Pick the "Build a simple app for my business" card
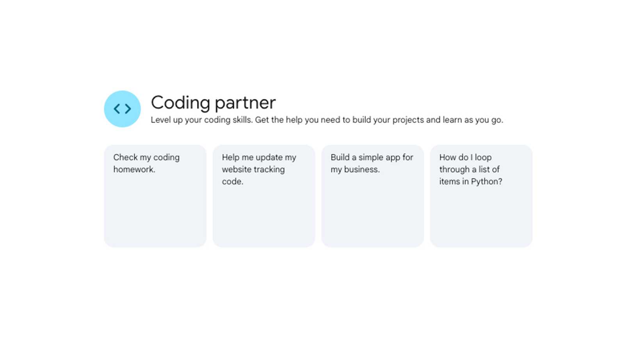 click(x=372, y=196)
